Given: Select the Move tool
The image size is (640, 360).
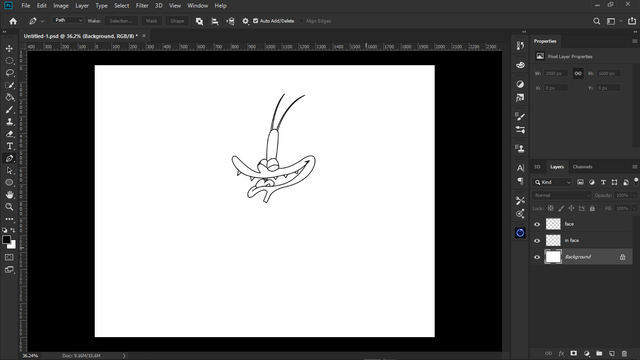Looking at the screenshot, I should [x=9, y=49].
